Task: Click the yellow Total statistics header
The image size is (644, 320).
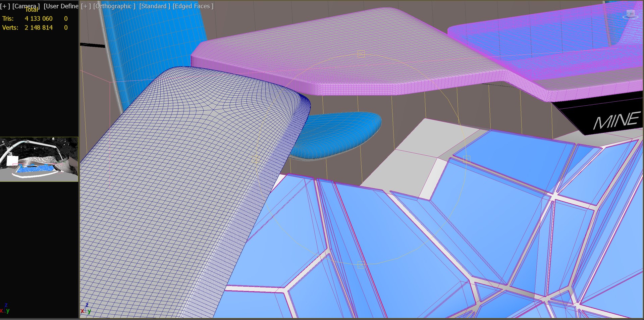Action: 32,10
